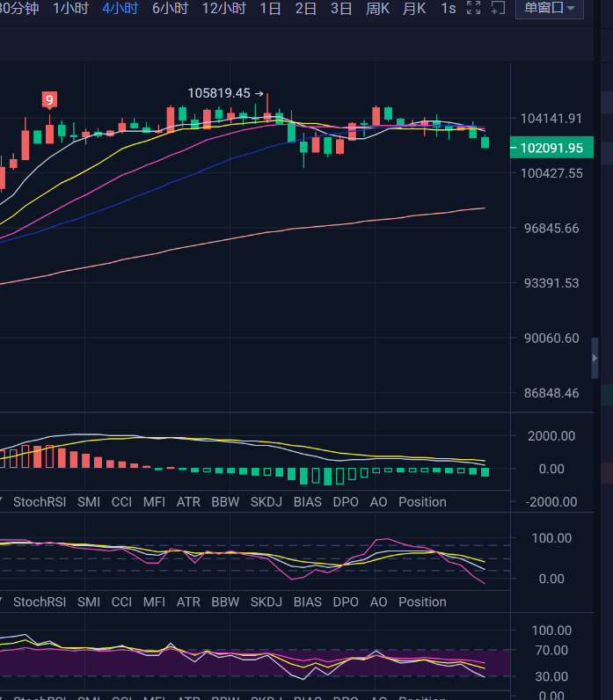Select Position in first indicator tab row
Image resolution: width=613 pixels, height=700 pixels.
pos(422,502)
